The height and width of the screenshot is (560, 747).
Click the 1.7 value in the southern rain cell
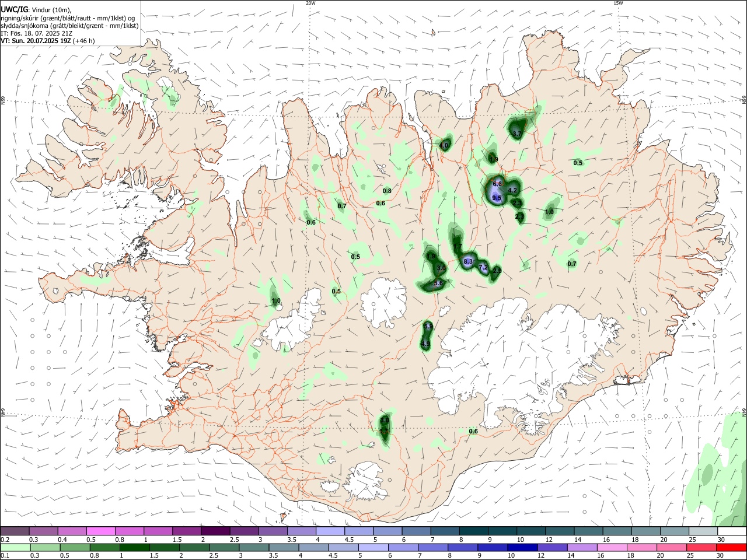point(383,432)
